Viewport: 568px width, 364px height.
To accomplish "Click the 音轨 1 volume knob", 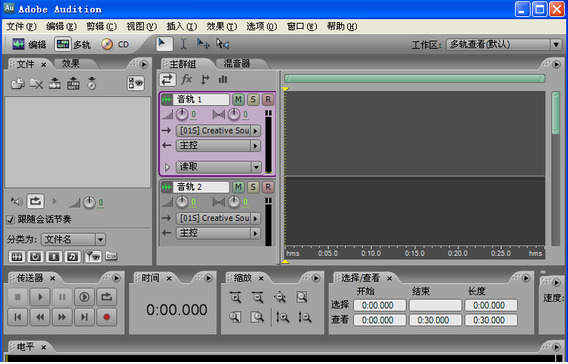I will click(182, 114).
